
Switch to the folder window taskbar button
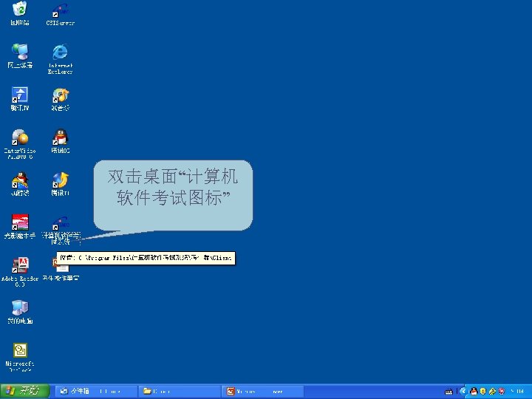pyautogui.click(x=180, y=391)
